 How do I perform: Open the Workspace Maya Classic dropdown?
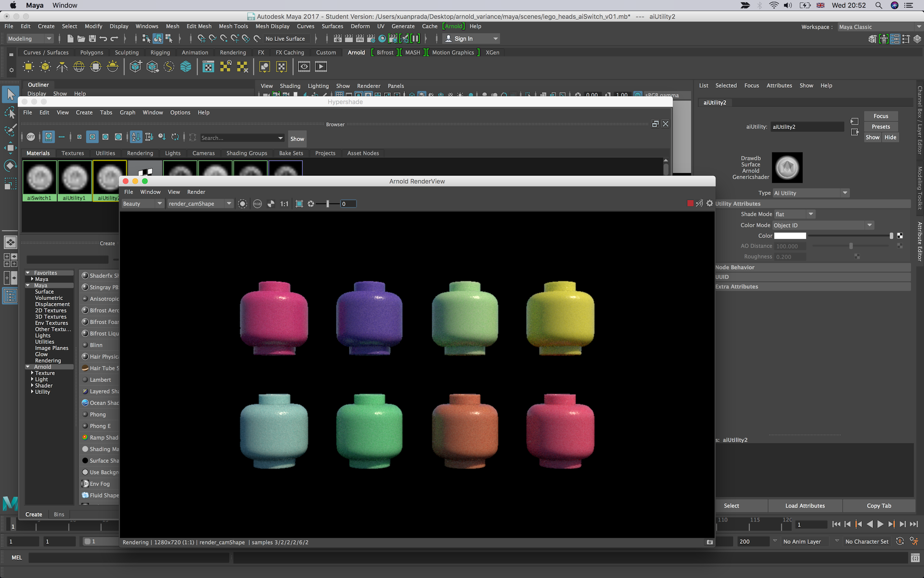(x=880, y=27)
